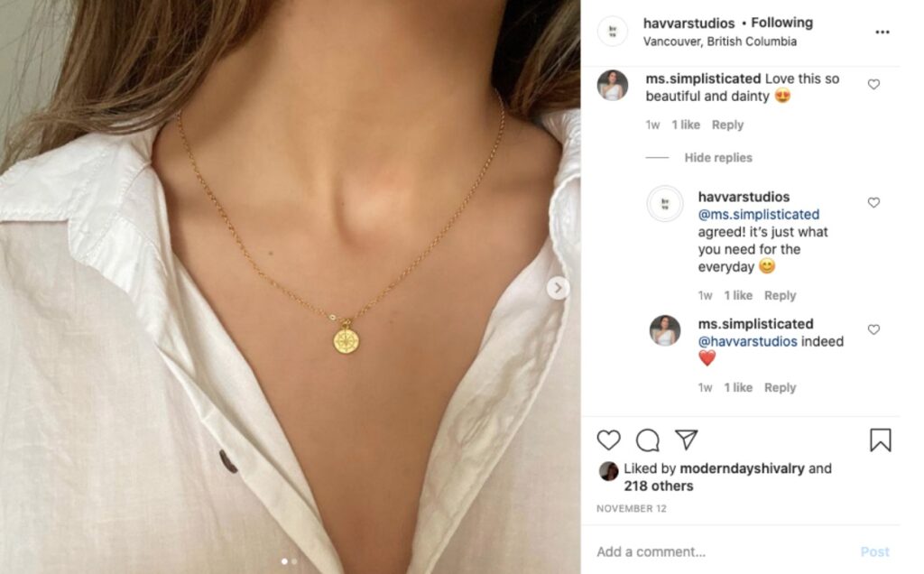Open moderndayshivalry's profile from likes
Image resolution: width=924 pixels, height=574 pixels.
(742, 468)
